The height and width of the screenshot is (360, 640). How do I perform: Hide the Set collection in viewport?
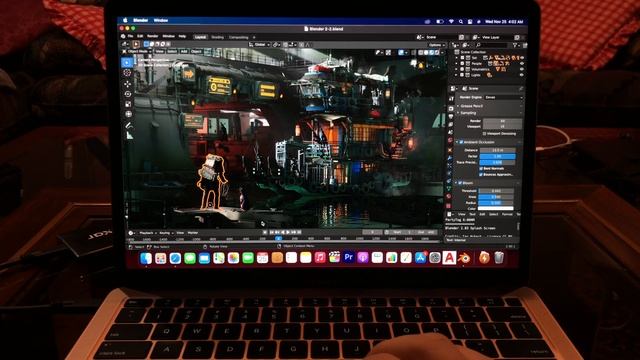coord(522,58)
